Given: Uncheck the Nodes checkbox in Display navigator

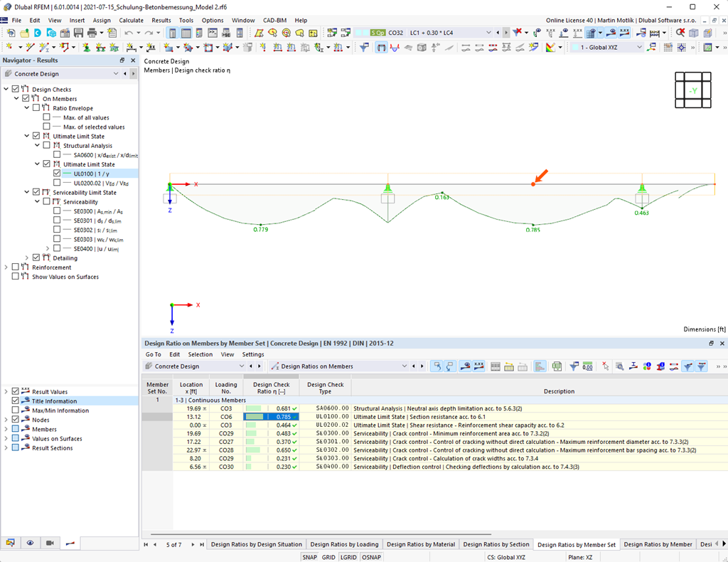Looking at the screenshot, I should click(x=15, y=420).
